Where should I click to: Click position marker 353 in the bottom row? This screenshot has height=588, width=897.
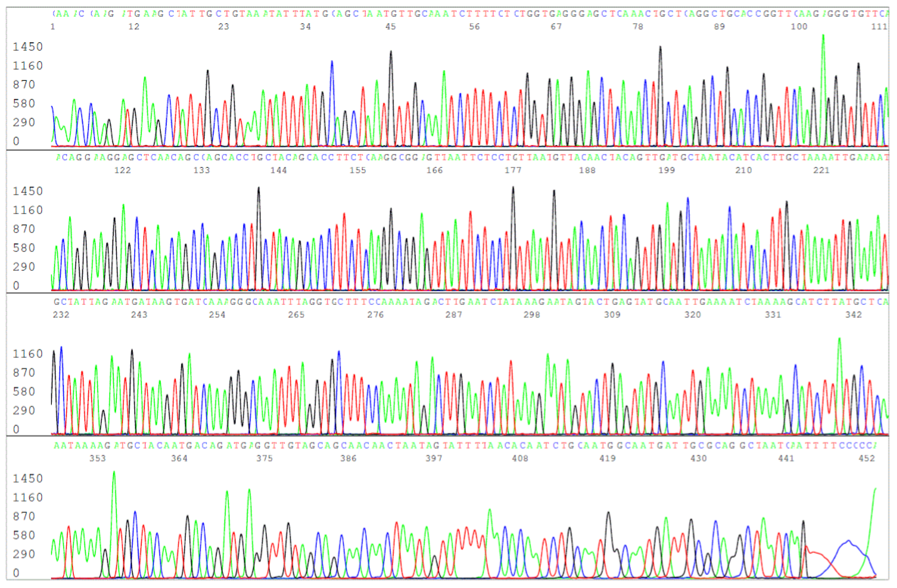(x=98, y=458)
